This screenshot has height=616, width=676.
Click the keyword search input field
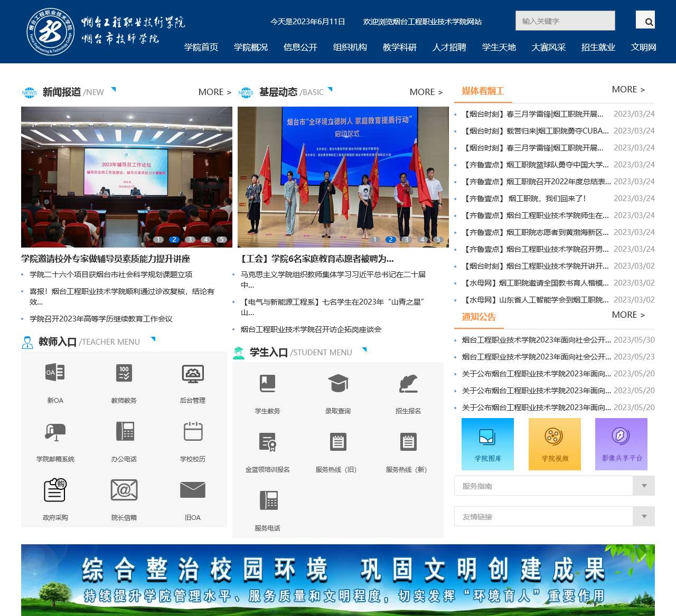[565, 21]
